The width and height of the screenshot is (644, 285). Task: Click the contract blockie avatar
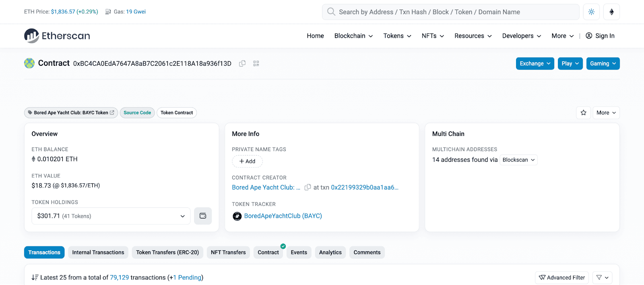click(x=29, y=63)
